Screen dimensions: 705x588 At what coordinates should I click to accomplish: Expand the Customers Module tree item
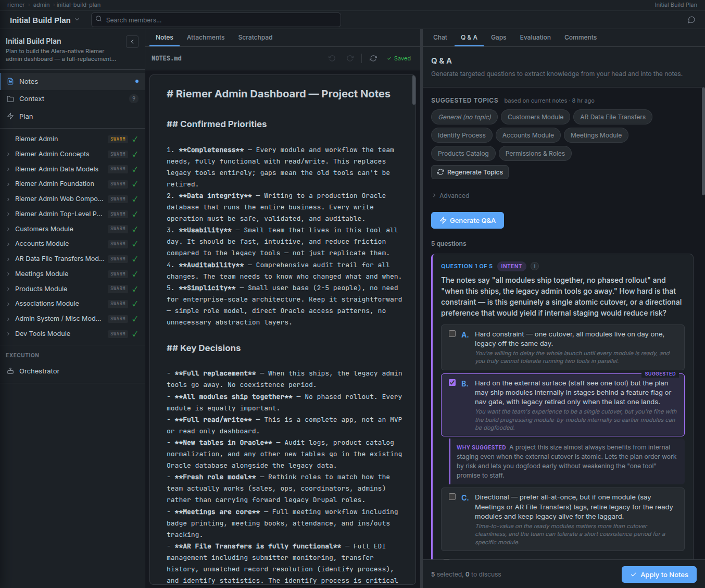click(8, 229)
